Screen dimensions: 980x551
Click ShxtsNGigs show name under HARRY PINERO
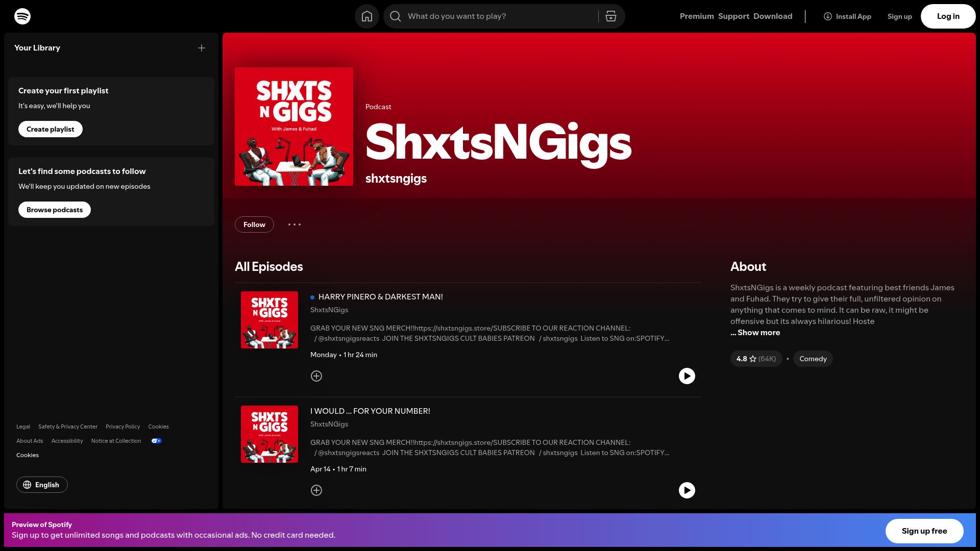(x=329, y=310)
